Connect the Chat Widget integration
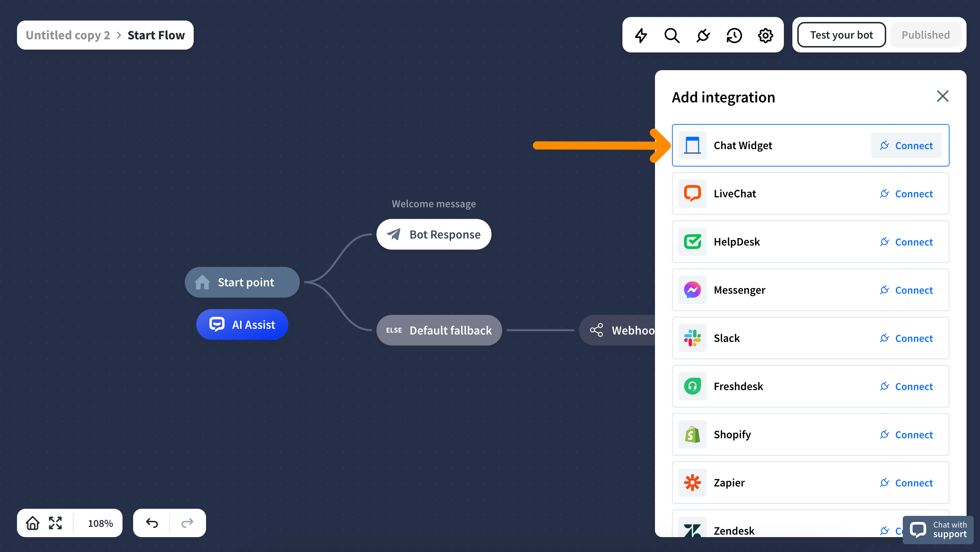 point(906,145)
